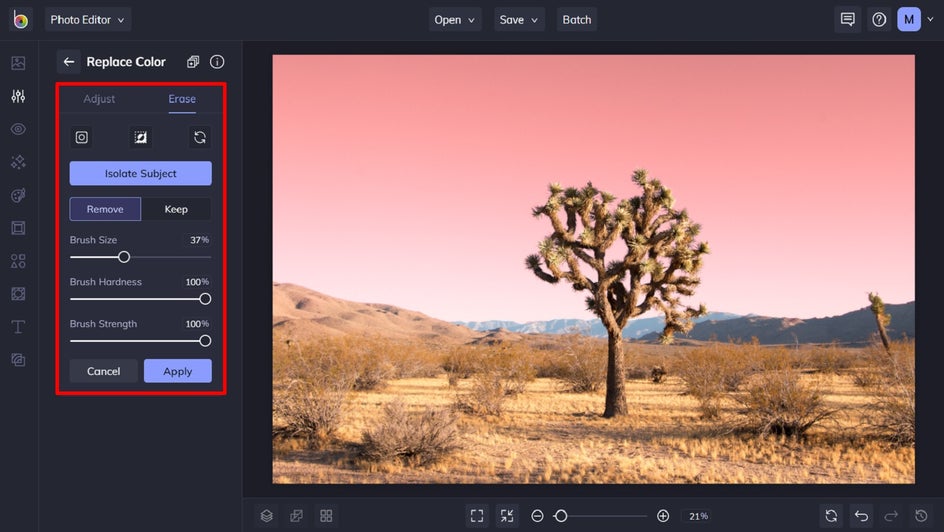Open the Artsy palette sidebar icon
The width and height of the screenshot is (944, 532).
tap(18, 195)
